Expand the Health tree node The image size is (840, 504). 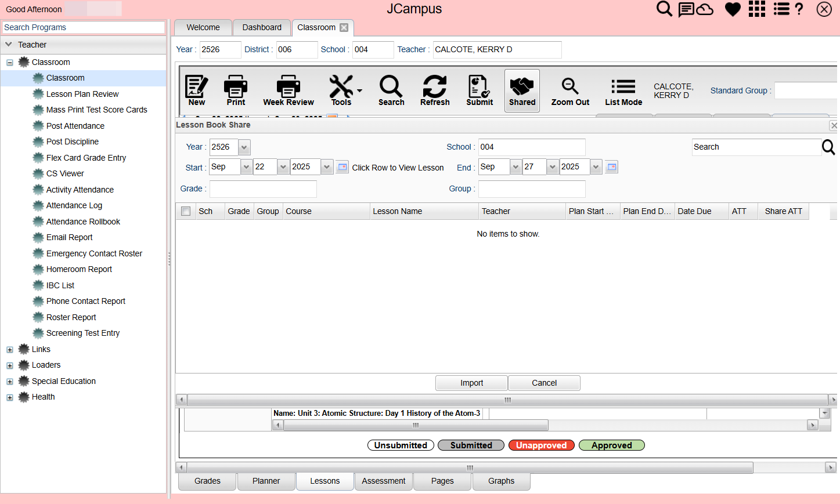[10, 397]
